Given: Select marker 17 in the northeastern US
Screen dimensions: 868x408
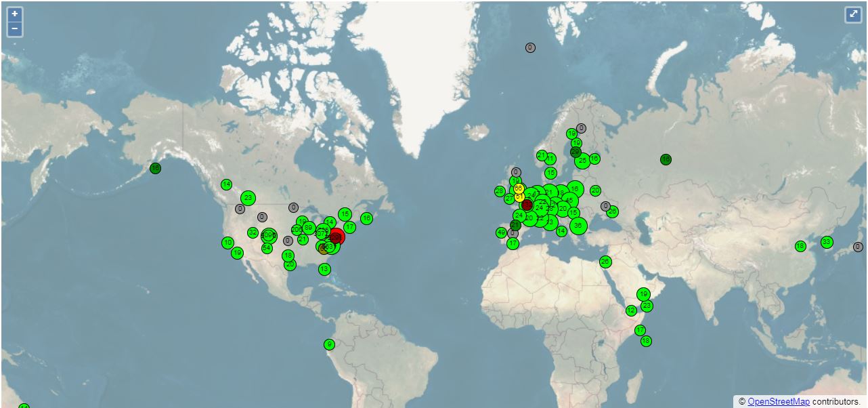Looking at the screenshot, I should coord(349,227).
